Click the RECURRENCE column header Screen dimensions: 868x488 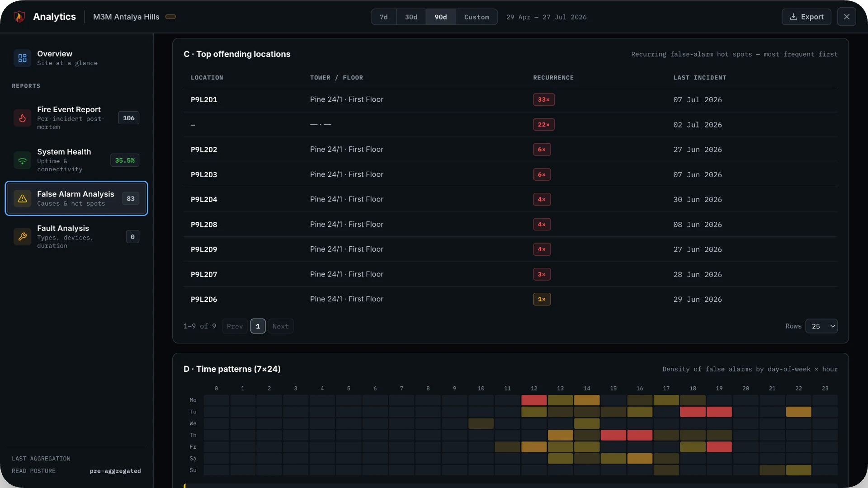coord(553,78)
